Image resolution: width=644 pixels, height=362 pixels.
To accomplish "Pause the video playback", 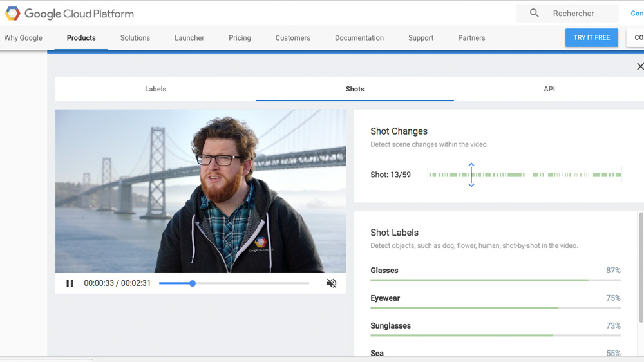I will coord(70,283).
